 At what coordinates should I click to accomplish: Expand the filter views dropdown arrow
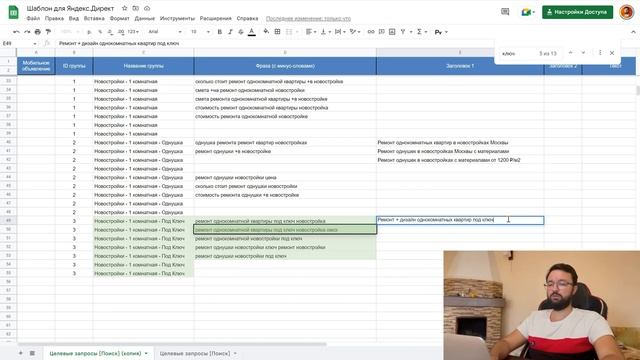tap(411, 32)
